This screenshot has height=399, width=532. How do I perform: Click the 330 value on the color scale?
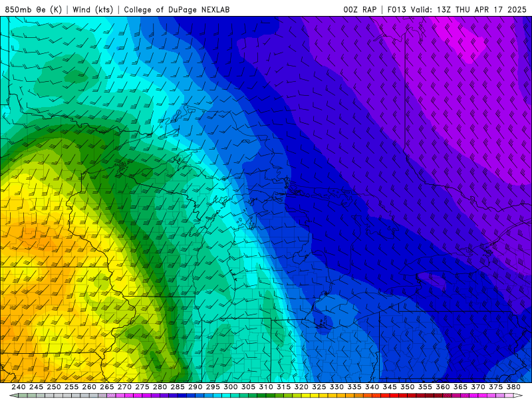(336, 387)
